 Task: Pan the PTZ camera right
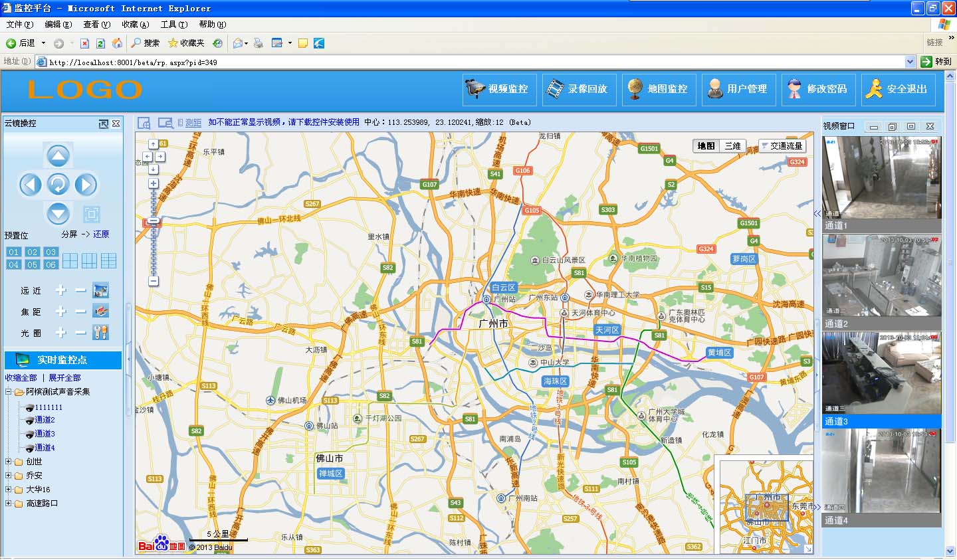tap(86, 185)
